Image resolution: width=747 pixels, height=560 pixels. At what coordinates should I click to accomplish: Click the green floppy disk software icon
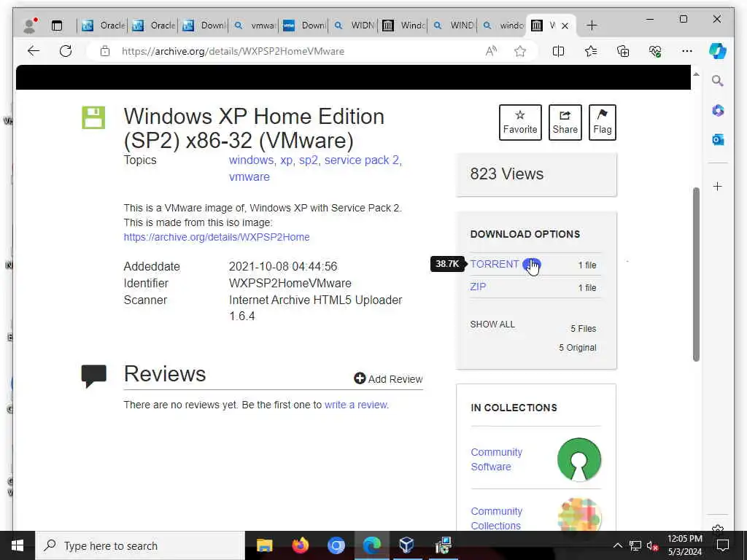point(93,117)
